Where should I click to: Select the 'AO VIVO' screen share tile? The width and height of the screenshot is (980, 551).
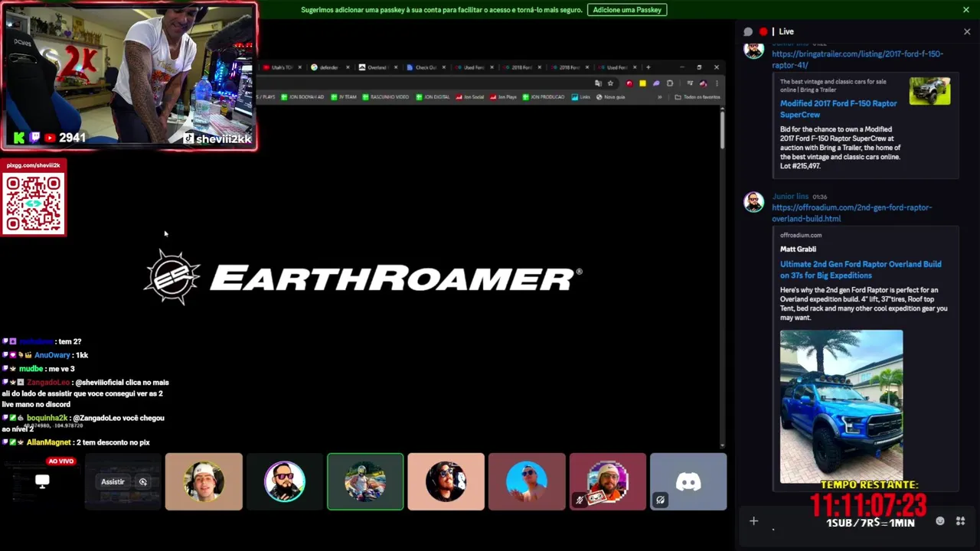(42, 481)
